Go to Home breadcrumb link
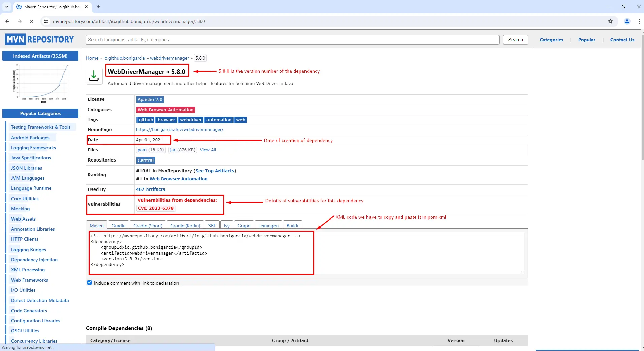 92,58
